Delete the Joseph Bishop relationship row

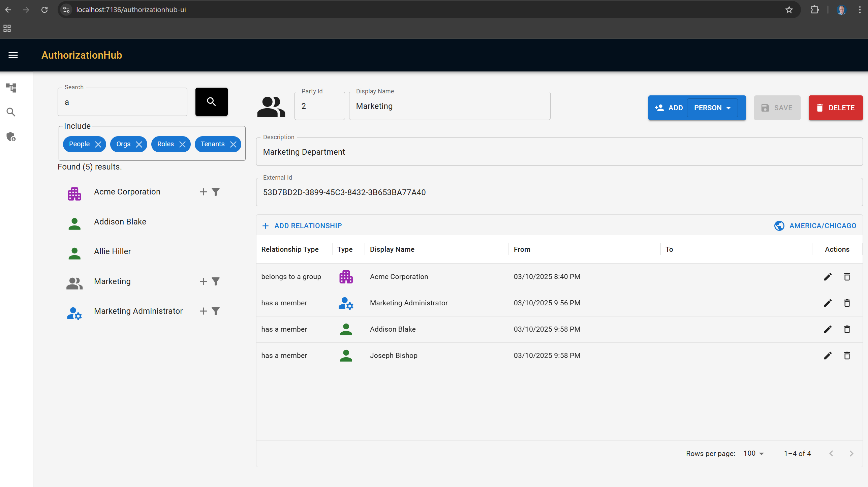(x=847, y=356)
